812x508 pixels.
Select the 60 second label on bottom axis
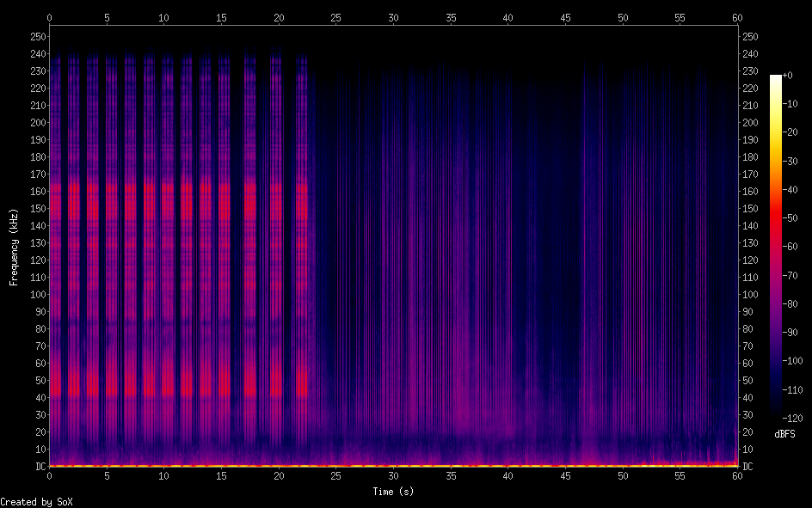point(737,475)
